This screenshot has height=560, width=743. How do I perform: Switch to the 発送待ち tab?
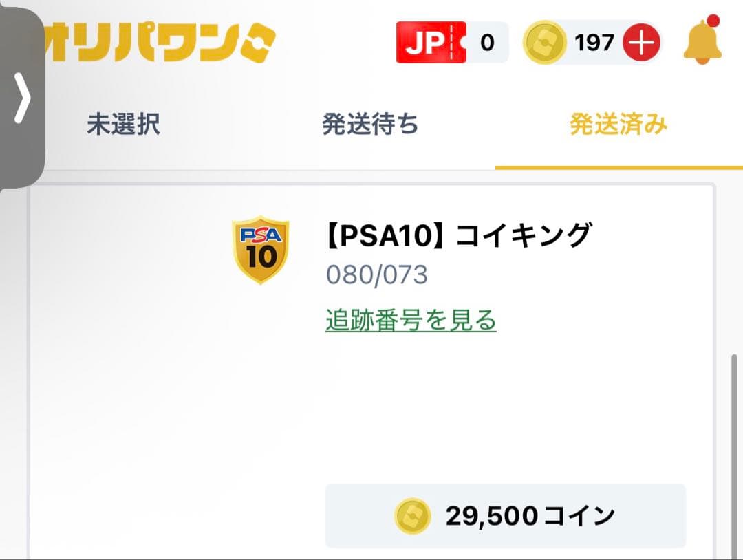click(370, 125)
